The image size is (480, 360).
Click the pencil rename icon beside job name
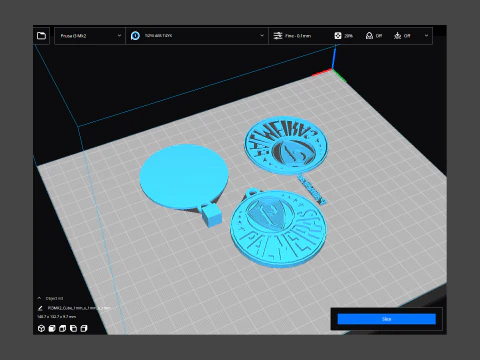point(40,308)
